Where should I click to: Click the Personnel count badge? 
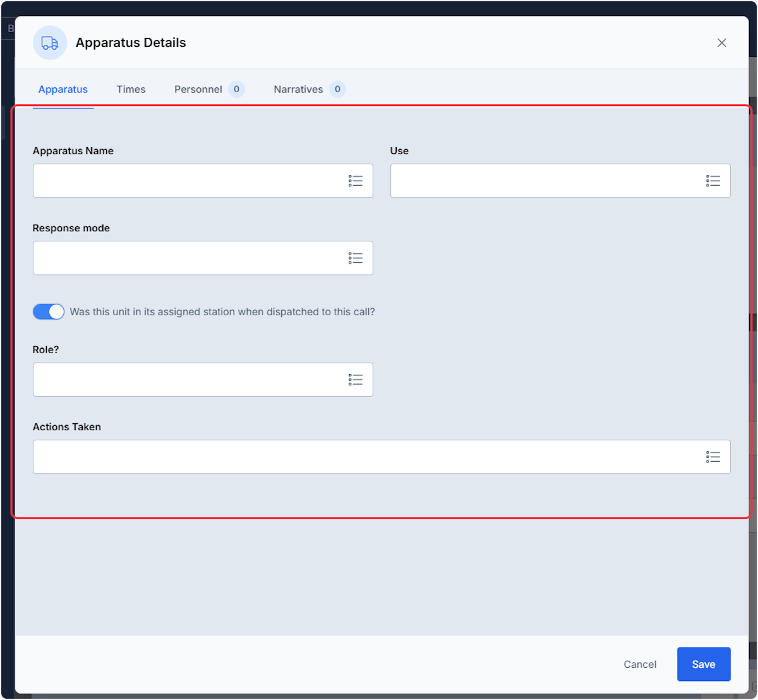pyautogui.click(x=237, y=89)
